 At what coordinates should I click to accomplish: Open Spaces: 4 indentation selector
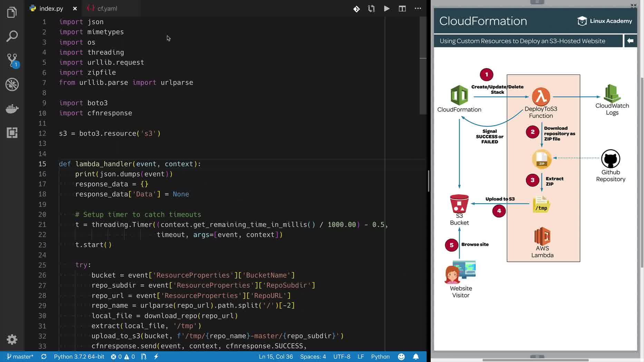point(313,356)
